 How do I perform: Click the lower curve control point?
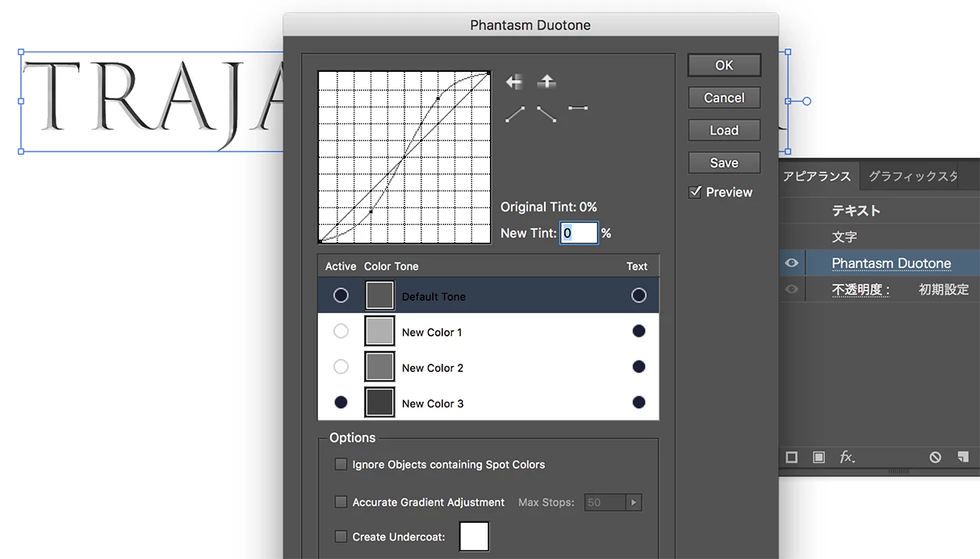coord(371,211)
